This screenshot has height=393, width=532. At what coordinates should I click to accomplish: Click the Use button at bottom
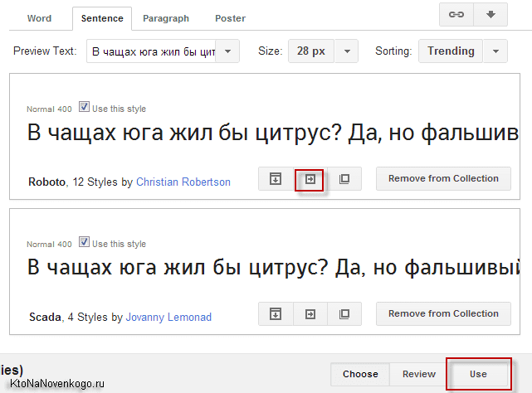[478, 374]
